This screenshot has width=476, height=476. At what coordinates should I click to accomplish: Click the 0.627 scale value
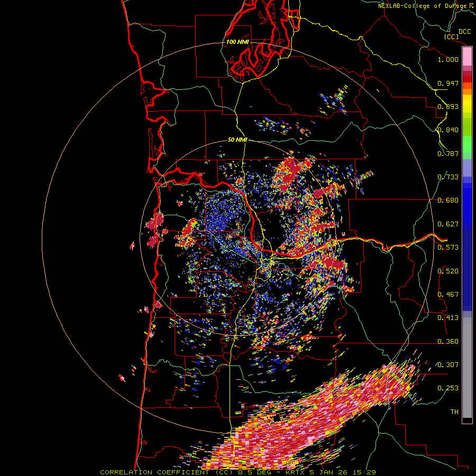click(448, 224)
